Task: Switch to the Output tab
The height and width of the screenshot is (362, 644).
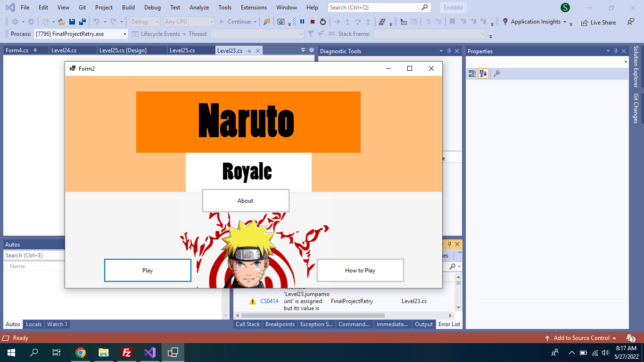Action: click(x=424, y=324)
